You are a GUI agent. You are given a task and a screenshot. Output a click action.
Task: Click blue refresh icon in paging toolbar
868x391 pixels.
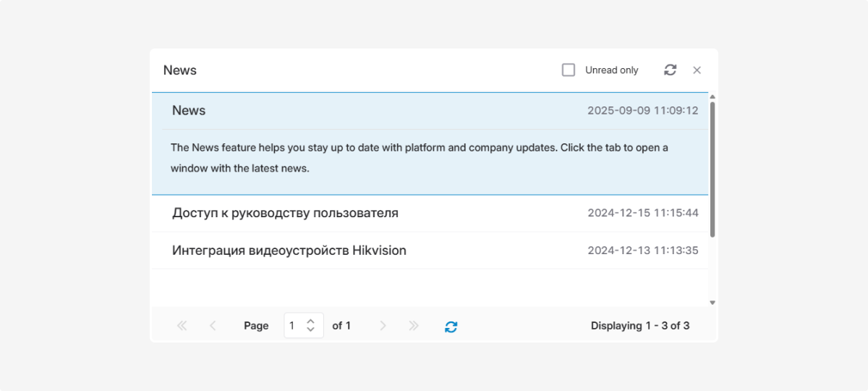point(451,327)
